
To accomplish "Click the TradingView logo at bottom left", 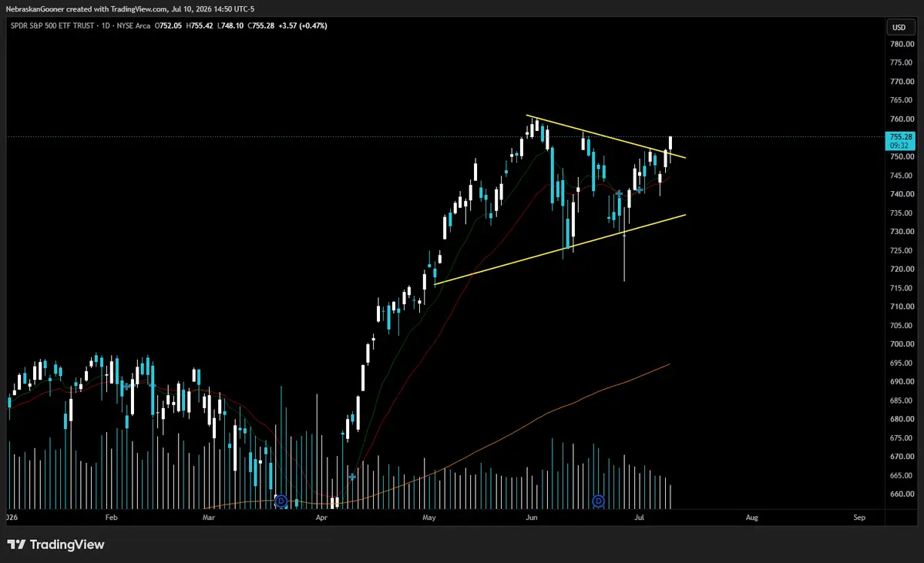I will pos(56,545).
